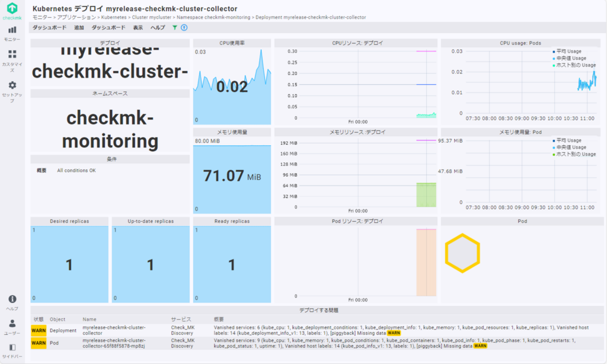Click the Desired replicas tile
This screenshot has width=607, height=364.
(x=69, y=264)
